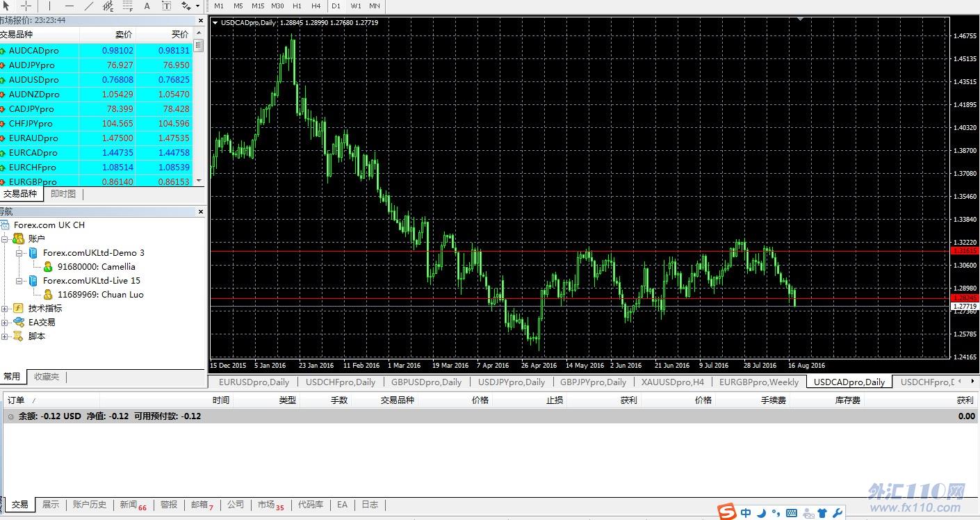This screenshot has width=980, height=520.
Task: Select Forex.com UK CH root item
Action: click(49, 225)
